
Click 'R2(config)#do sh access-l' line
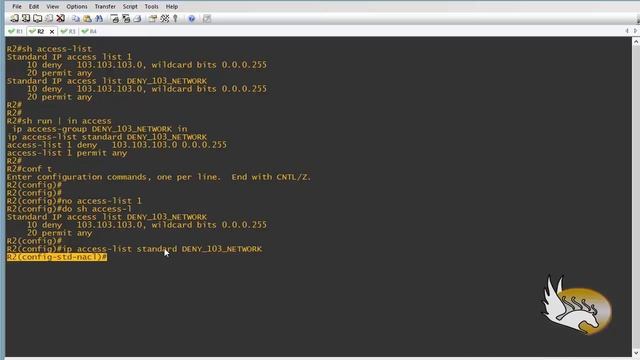pyautogui.click(x=69, y=209)
